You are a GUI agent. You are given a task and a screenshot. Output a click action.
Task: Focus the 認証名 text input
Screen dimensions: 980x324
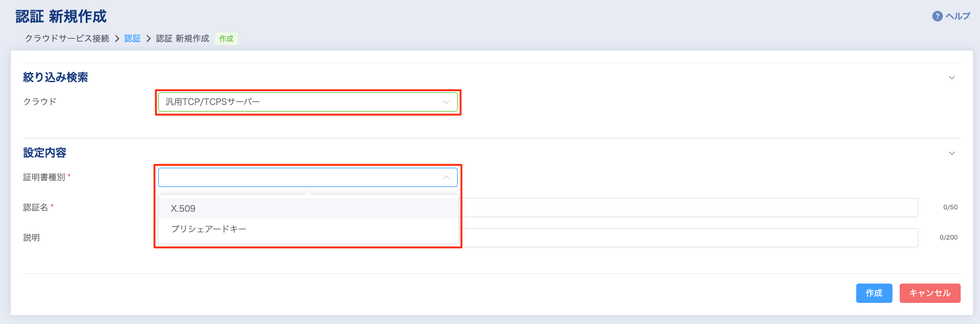[688, 208]
